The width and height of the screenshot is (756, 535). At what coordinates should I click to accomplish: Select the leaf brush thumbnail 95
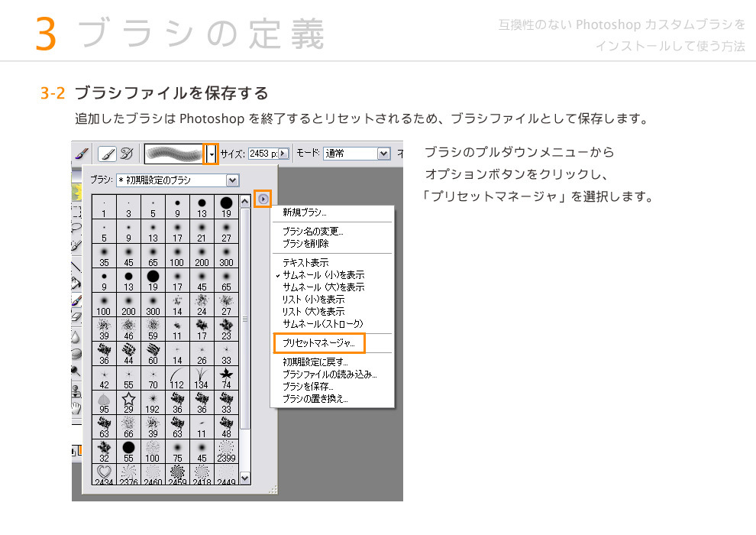(x=104, y=400)
